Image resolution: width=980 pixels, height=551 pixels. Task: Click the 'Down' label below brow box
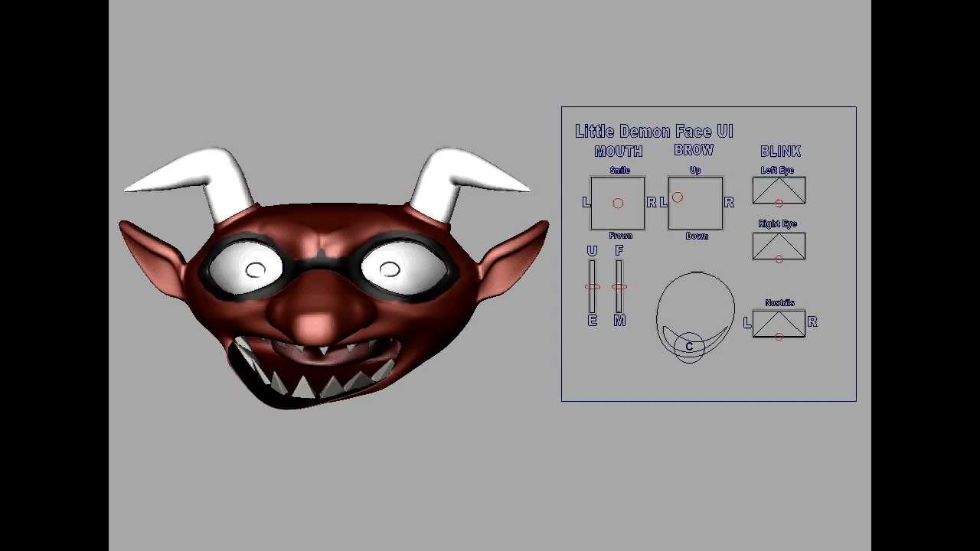coord(697,236)
